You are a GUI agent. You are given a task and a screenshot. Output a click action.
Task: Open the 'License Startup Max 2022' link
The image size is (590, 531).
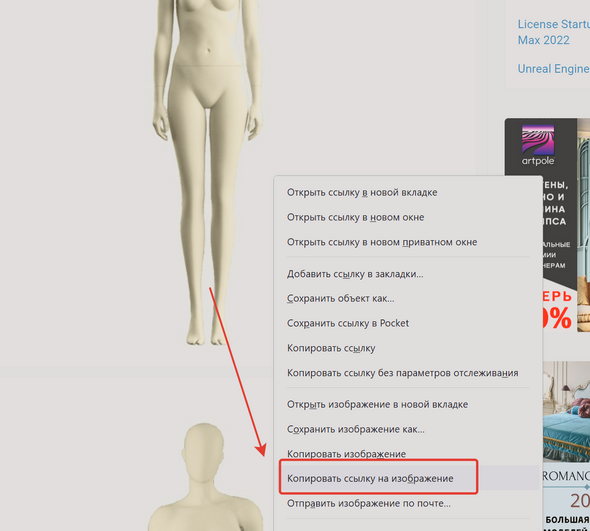click(554, 32)
